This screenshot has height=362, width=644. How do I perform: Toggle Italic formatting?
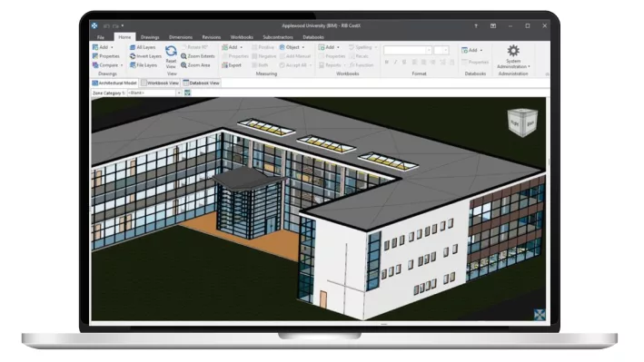coord(395,63)
